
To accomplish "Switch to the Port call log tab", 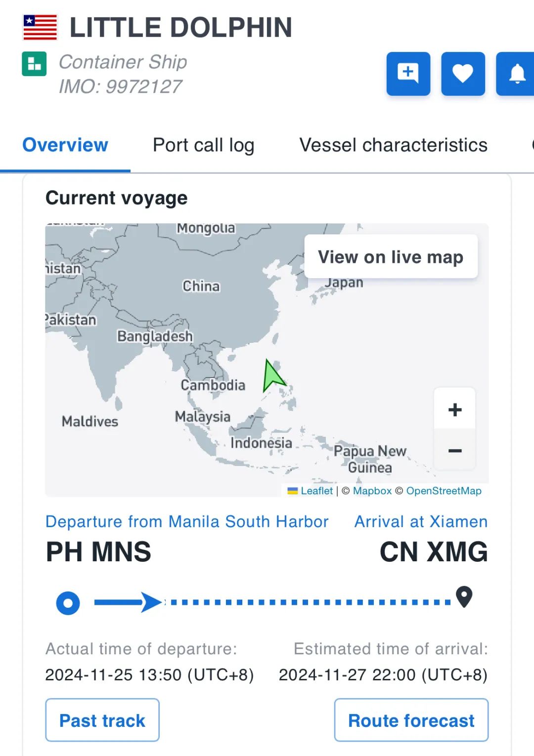I will pos(203,145).
